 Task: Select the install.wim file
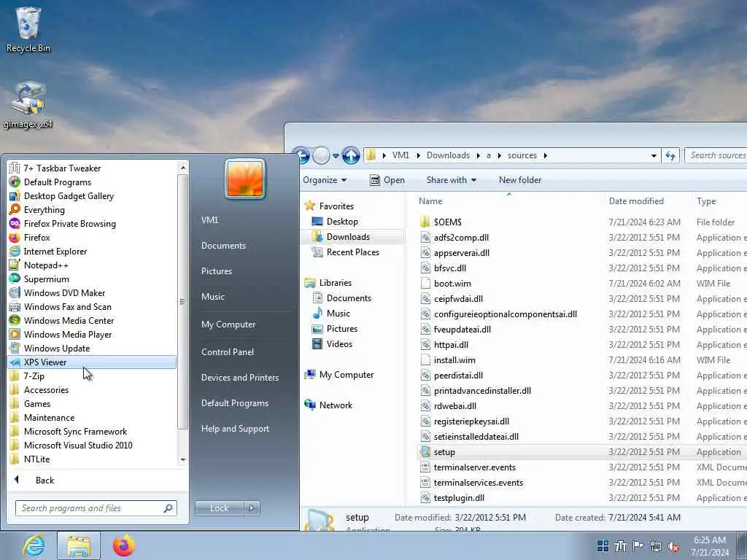pyautogui.click(x=454, y=360)
